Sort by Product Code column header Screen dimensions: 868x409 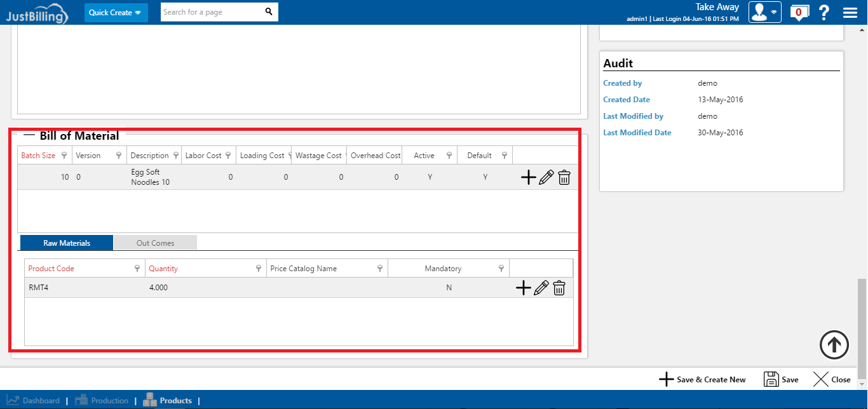[x=51, y=269]
